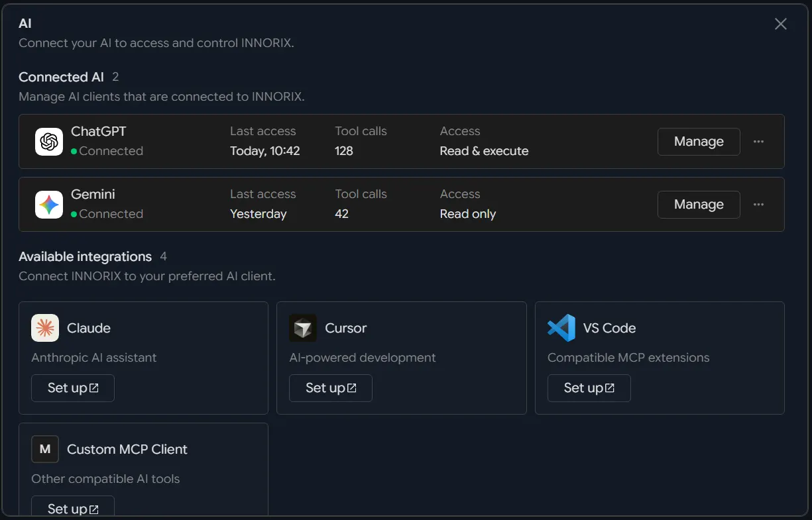Click the Claude logo icon

(x=45, y=328)
